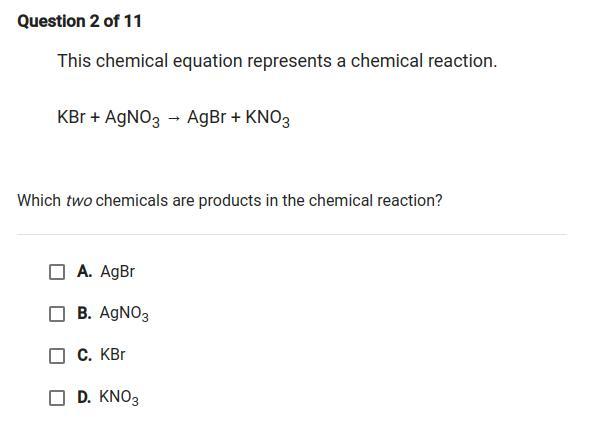The width and height of the screenshot is (600, 428).
Task: Click the bold letter B. option marker
Action: pos(84,313)
